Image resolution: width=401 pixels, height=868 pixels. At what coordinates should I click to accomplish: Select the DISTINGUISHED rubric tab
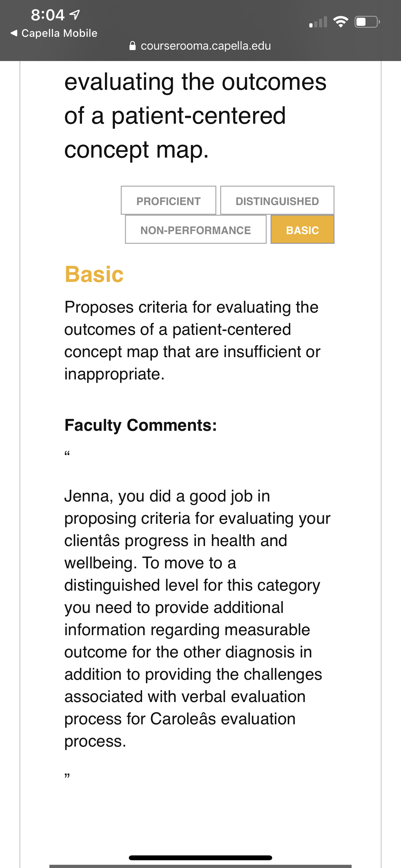277,201
